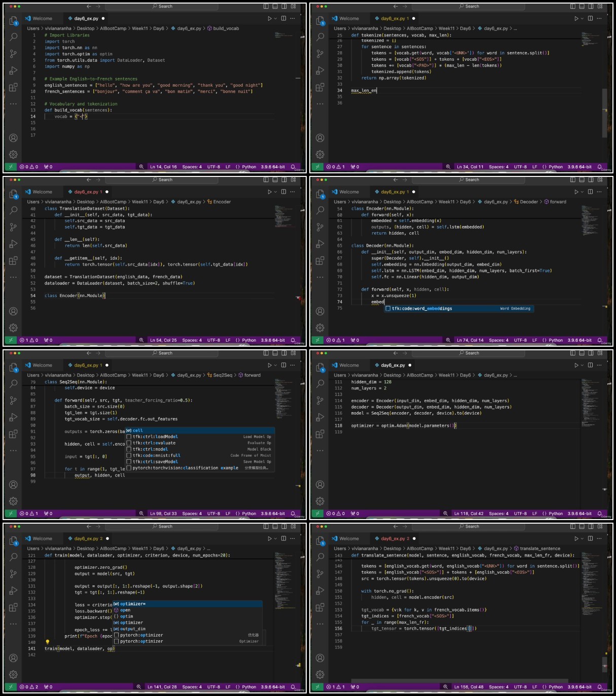Screen dimensions: 616x696
Task: Open Explorer in the translate_sentence window
Action: coord(320,541)
